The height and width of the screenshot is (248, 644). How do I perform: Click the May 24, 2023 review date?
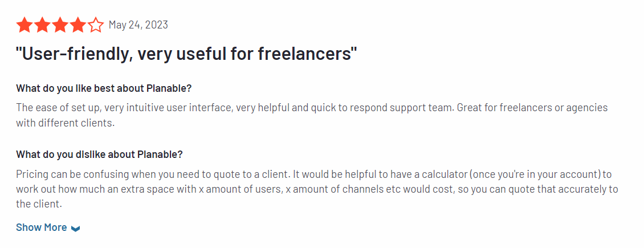coord(138,25)
